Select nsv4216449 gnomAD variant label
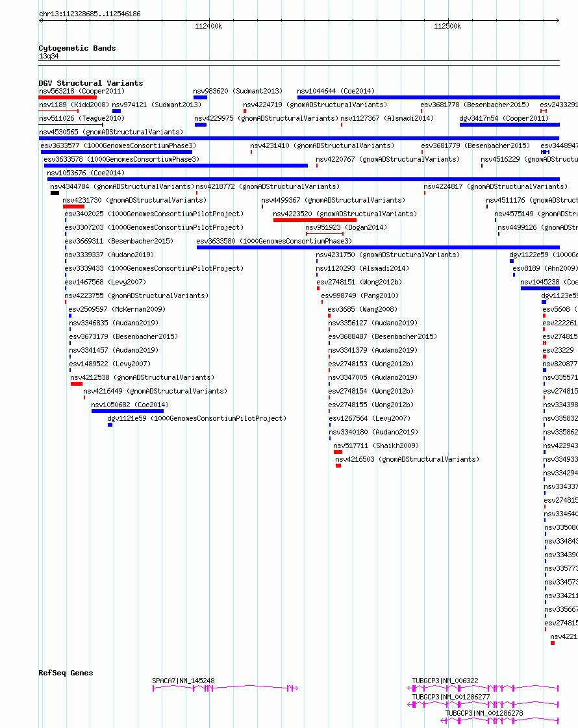Viewport: 578px width, 728px height. (155, 391)
